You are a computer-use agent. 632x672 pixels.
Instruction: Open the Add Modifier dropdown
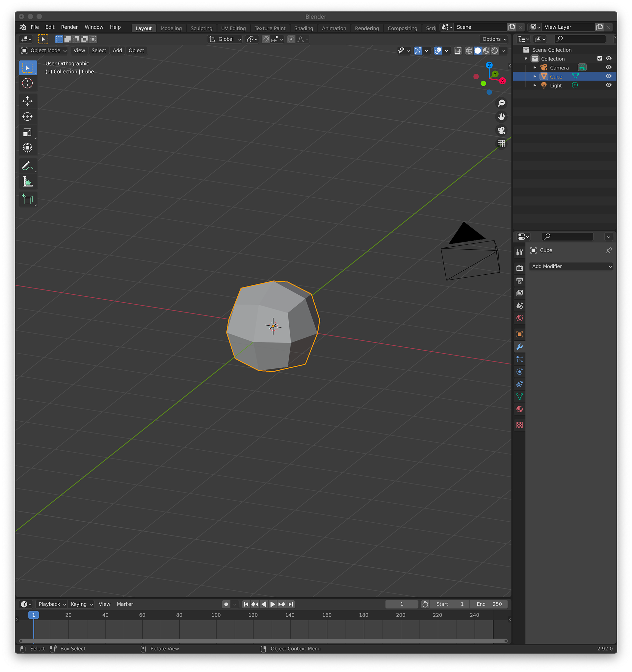click(x=571, y=266)
